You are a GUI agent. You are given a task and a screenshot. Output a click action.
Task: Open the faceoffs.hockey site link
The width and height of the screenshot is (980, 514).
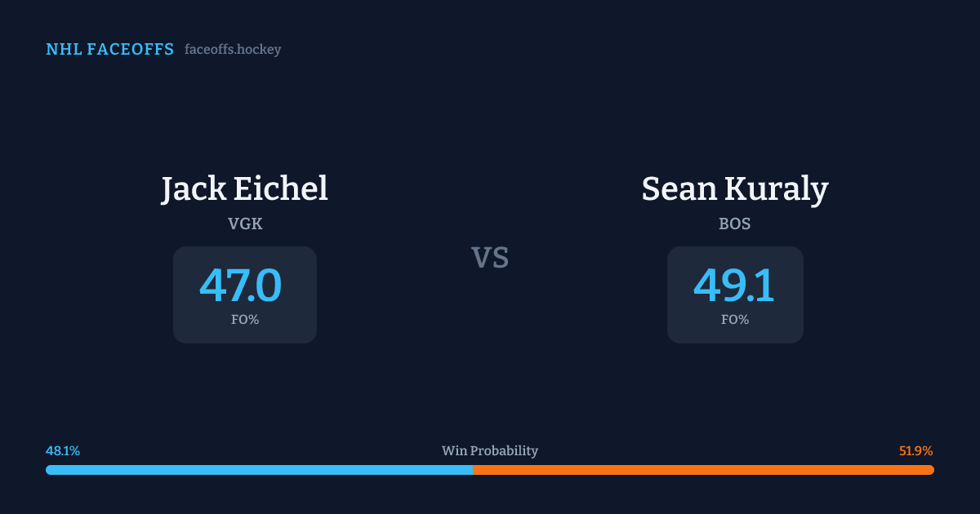(x=233, y=50)
